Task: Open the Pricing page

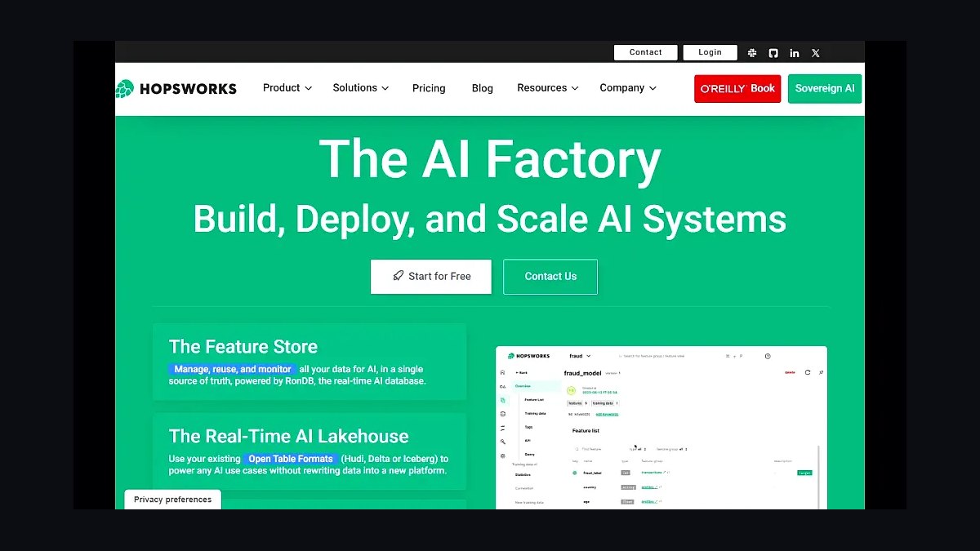Action: [x=429, y=88]
